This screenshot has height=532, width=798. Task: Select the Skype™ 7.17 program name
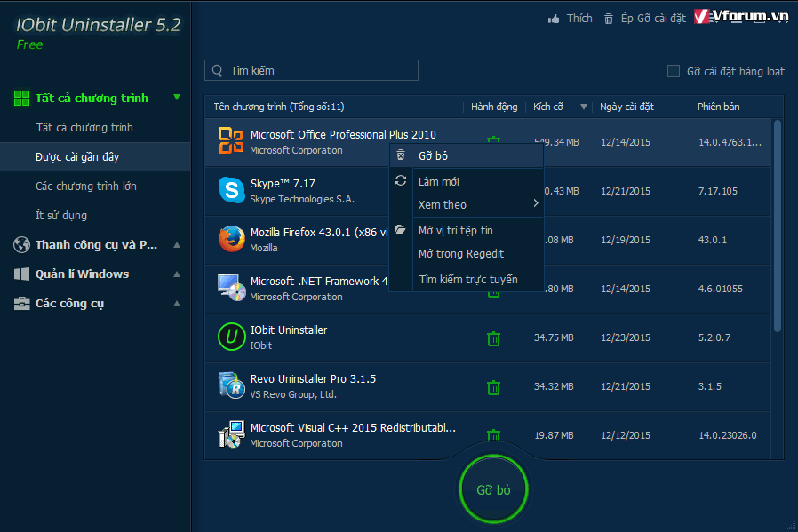pyautogui.click(x=283, y=184)
